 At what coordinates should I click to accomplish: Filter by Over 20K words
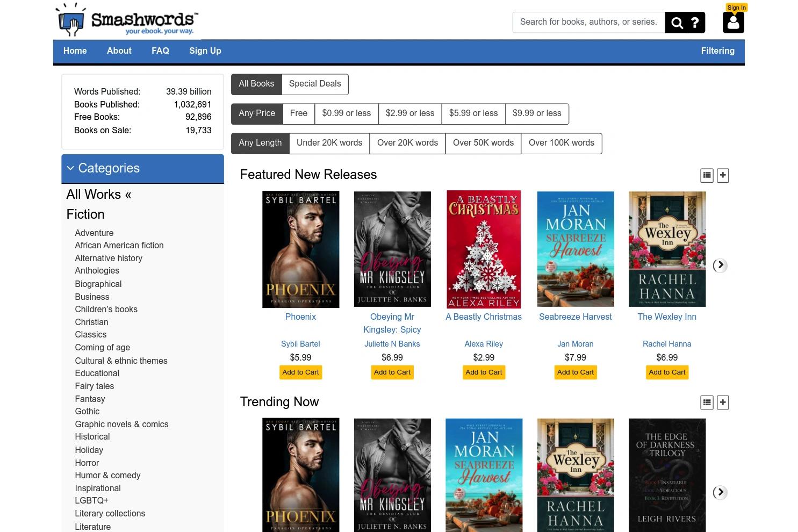407,143
